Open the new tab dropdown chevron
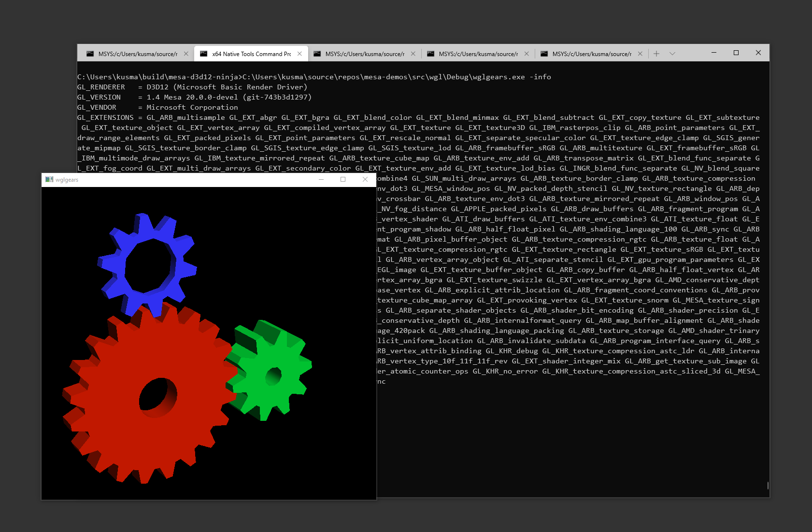 [672, 54]
